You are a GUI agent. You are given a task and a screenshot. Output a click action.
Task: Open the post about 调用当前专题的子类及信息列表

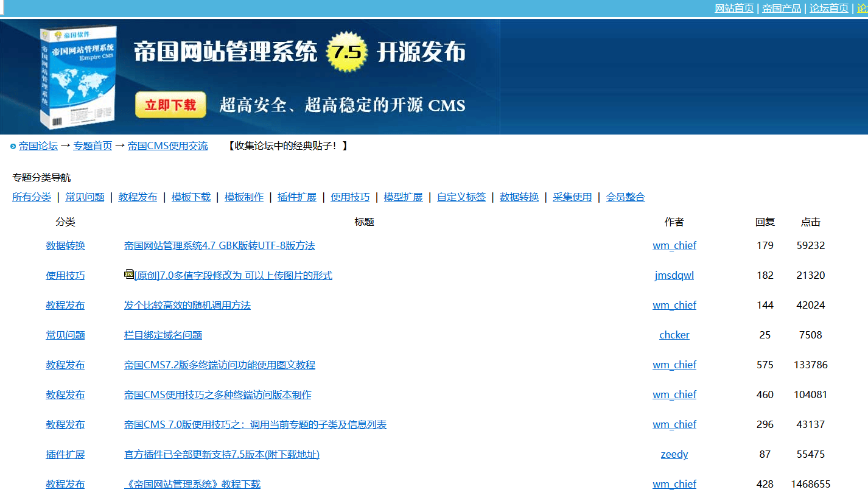tap(255, 425)
